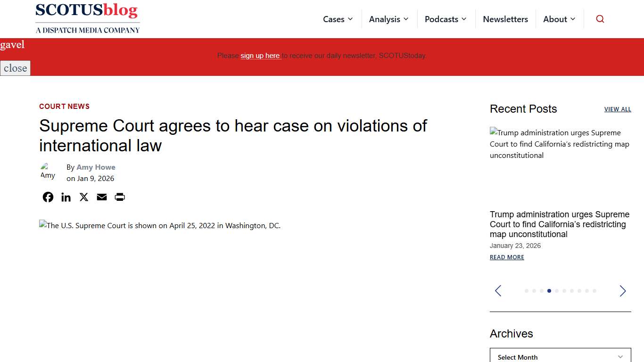Image resolution: width=644 pixels, height=362 pixels.
Task: Expand the Cases dropdown menu
Action: point(338,19)
